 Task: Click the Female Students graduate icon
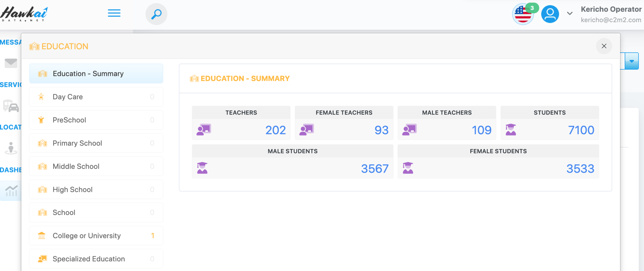tap(408, 168)
